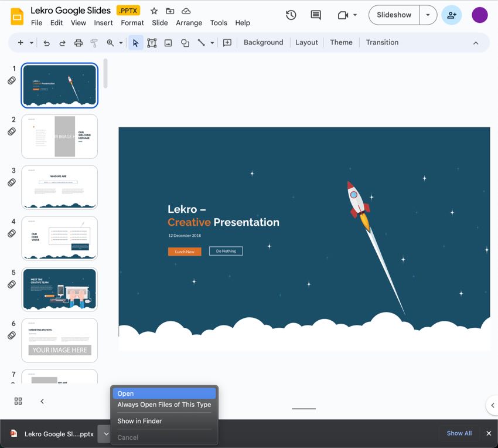
Task: Click the Lekro Google Slides title field
Action: click(x=70, y=11)
